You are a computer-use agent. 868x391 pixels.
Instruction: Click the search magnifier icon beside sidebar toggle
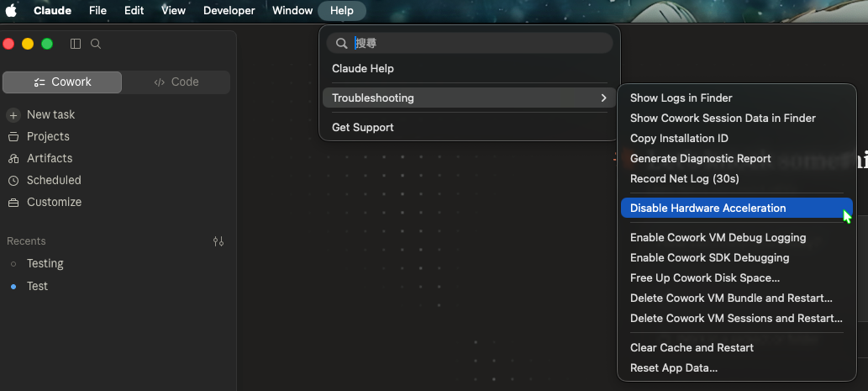coord(96,44)
